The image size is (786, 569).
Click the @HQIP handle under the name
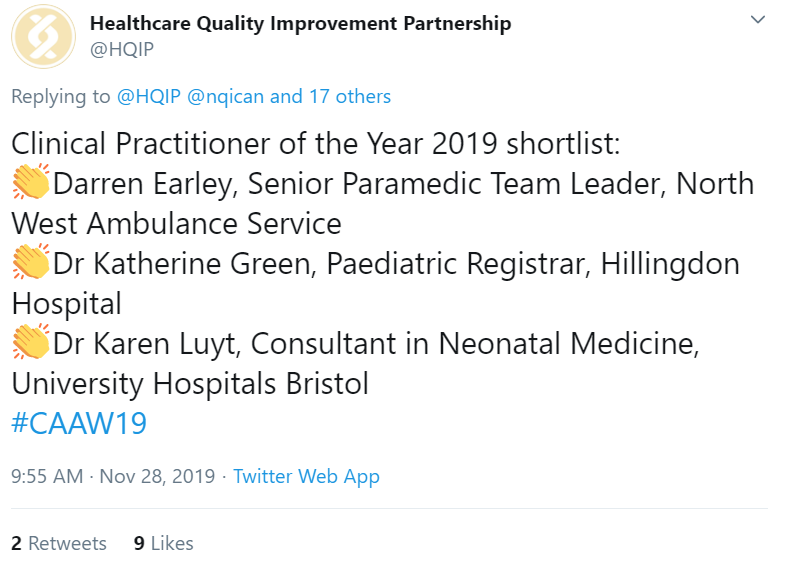(x=122, y=49)
